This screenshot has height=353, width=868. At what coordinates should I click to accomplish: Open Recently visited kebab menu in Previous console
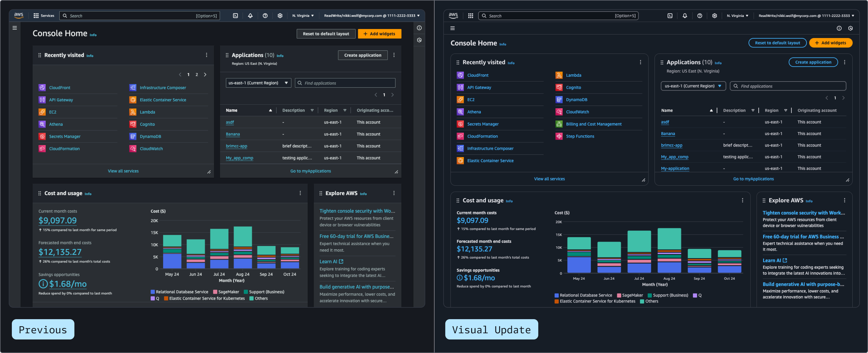click(x=207, y=55)
